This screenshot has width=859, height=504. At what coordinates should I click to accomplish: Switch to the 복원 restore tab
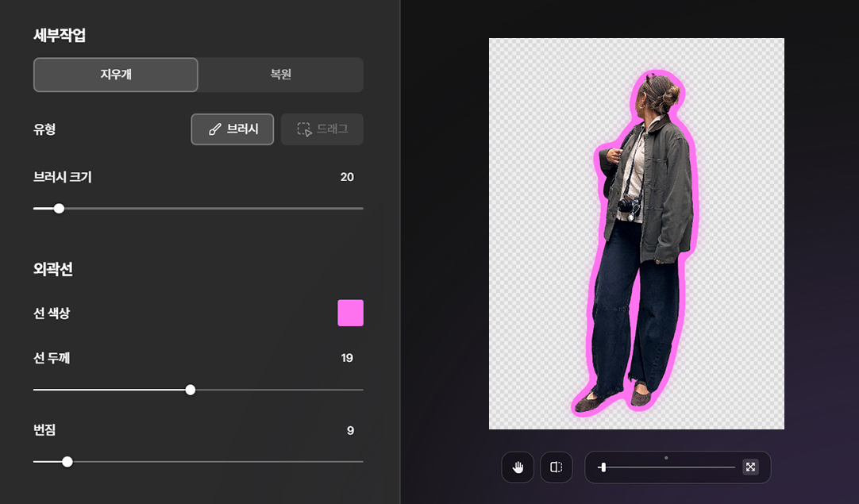tap(280, 75)
